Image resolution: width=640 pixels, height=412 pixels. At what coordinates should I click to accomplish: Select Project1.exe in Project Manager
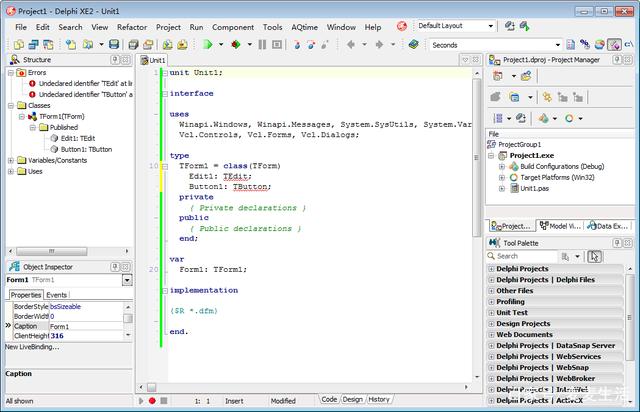(531, 156)
